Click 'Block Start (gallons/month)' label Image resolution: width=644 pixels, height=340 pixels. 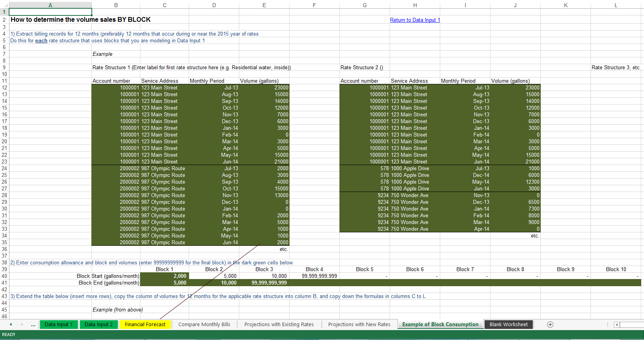click(108, 276)
